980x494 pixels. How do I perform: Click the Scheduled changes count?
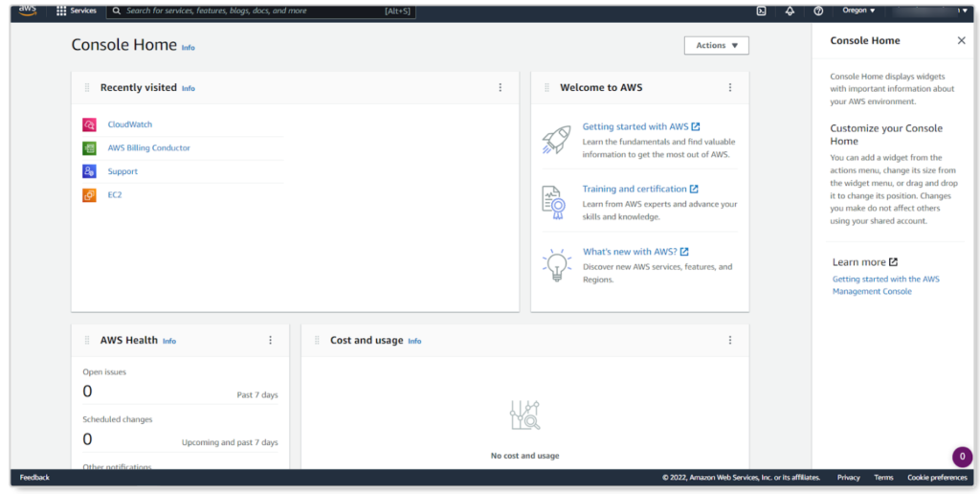click(x=87, y=439)
